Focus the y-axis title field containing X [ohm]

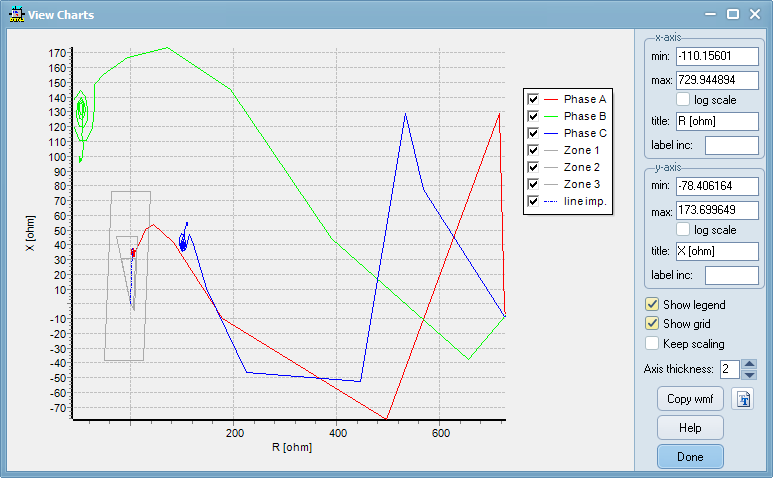point(717,251)
